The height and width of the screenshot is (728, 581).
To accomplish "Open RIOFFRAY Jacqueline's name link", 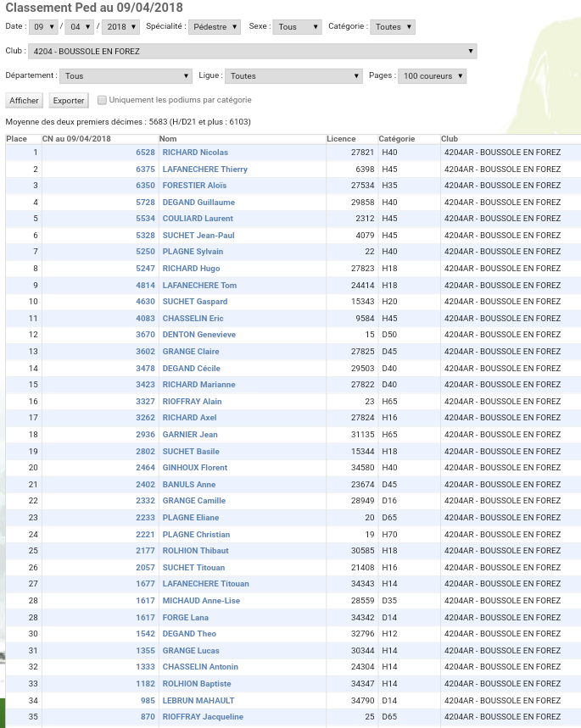I will click(203, 717).
